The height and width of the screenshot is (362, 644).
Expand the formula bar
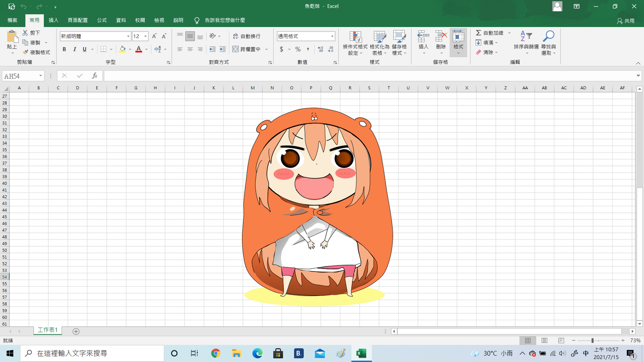click(638, 76)
